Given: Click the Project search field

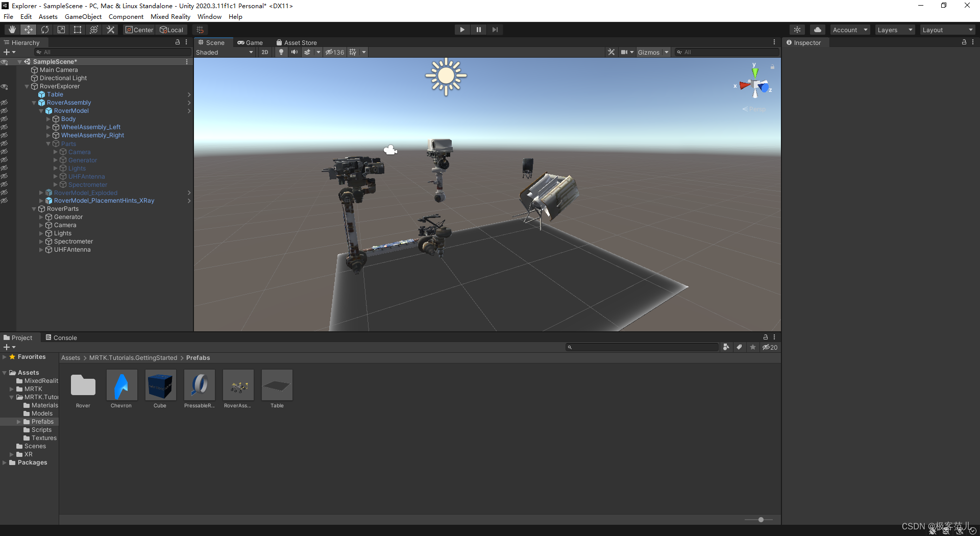Looking at the screenshot, I should 642,347.
